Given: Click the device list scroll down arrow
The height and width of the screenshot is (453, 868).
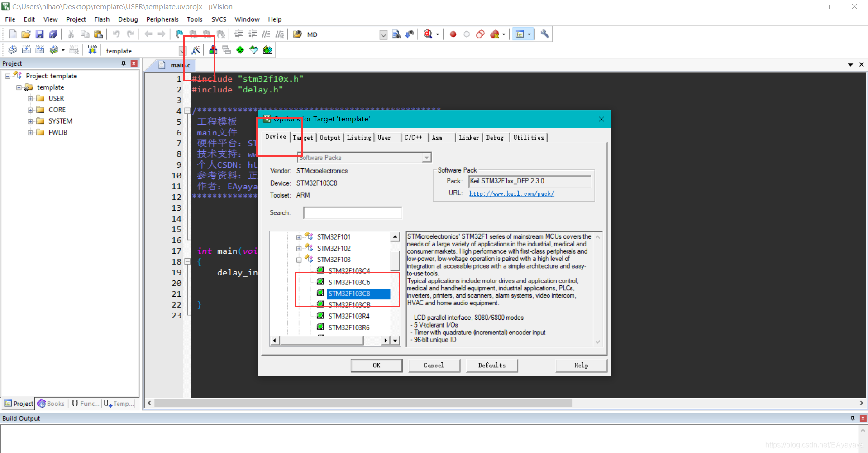Looking at the screenshot, I should click(x=395, y=340).
